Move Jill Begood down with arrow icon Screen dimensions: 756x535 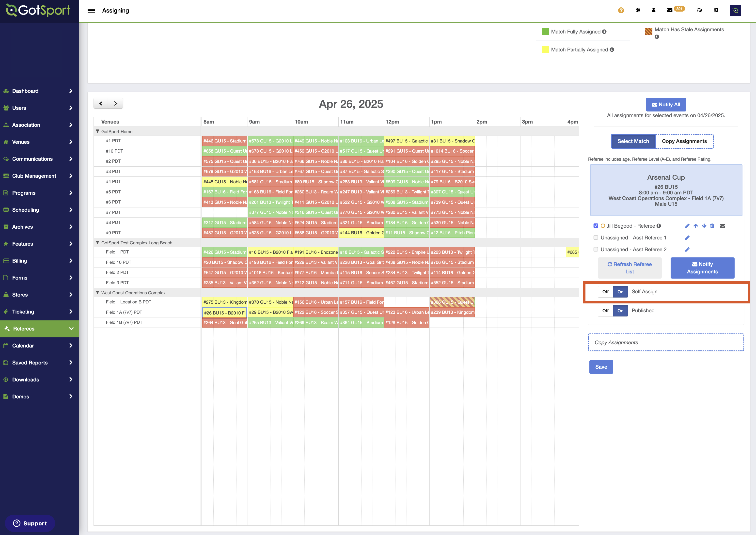coord(704,226)
